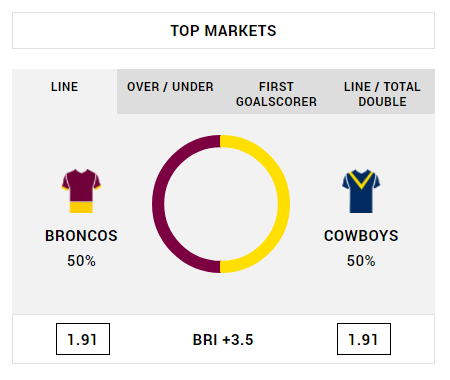
Task: Click the BRONCOS team name
Action: 81,236
